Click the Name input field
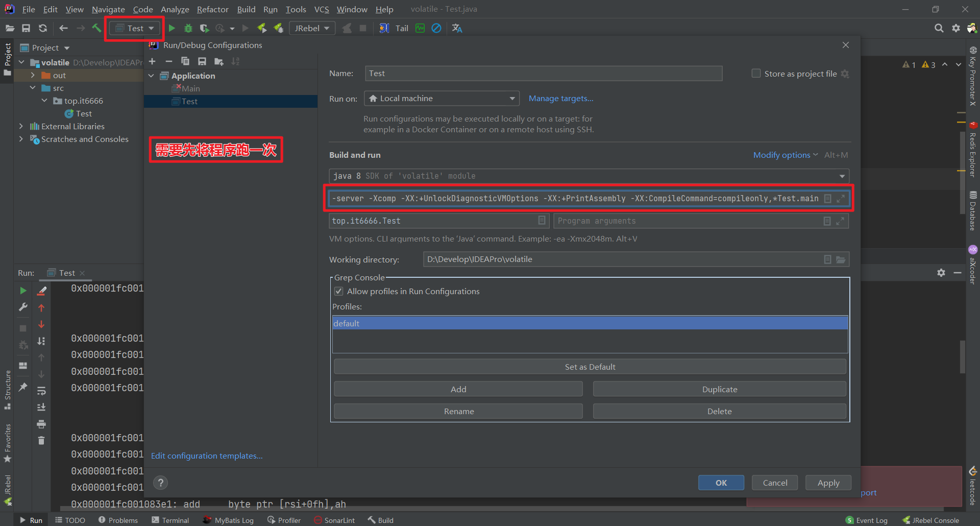 pyautogui.click(x=544, y=74)
